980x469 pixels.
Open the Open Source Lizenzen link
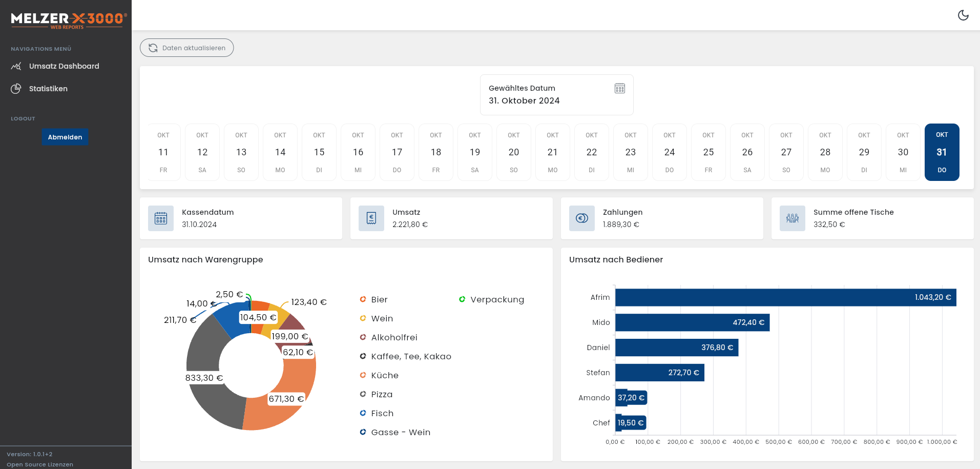(x=39, y=464)
